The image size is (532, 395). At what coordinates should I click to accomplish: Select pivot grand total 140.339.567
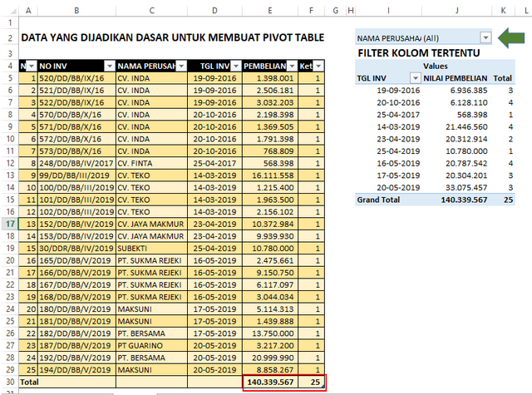pyautogui.click(x=464, y=200)
